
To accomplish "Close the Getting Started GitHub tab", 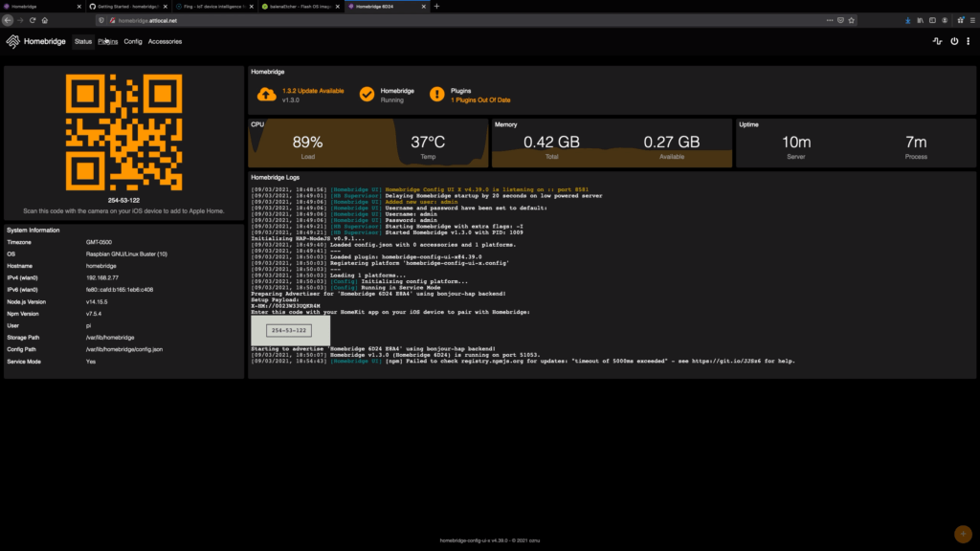I will [x=165, y=7].
